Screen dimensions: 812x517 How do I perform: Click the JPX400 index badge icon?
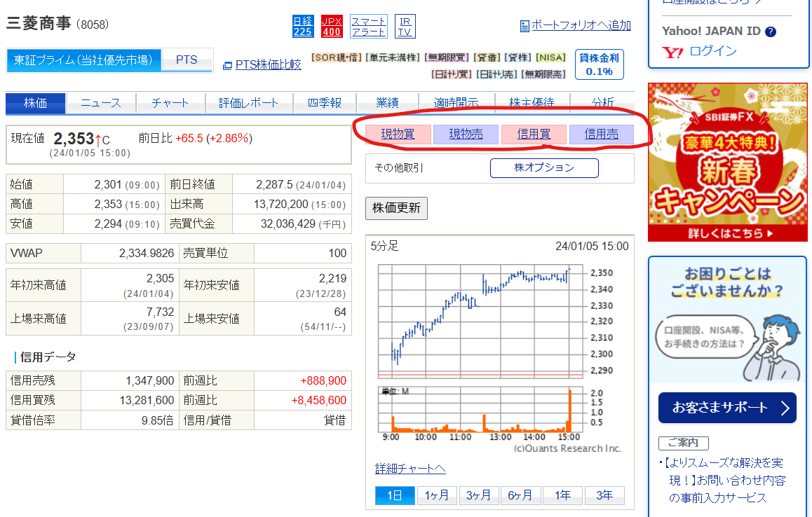331,25
